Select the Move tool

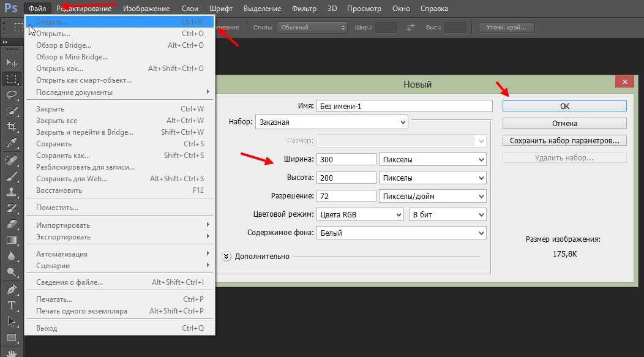(12, 63)
